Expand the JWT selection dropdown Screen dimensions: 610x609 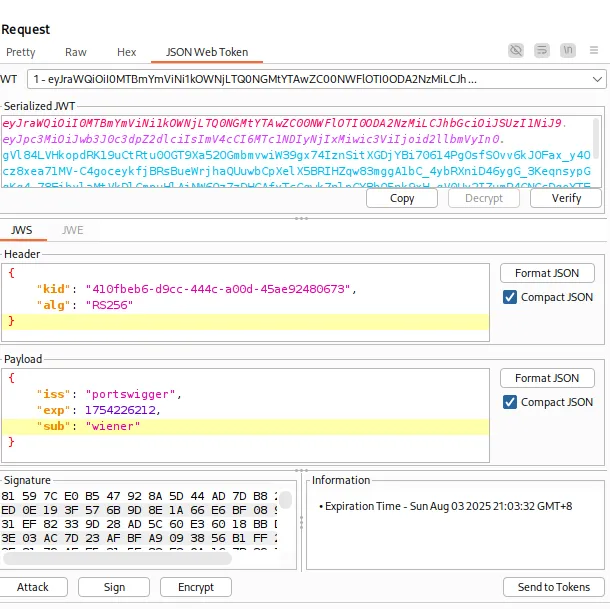click(x=597, y=79)
